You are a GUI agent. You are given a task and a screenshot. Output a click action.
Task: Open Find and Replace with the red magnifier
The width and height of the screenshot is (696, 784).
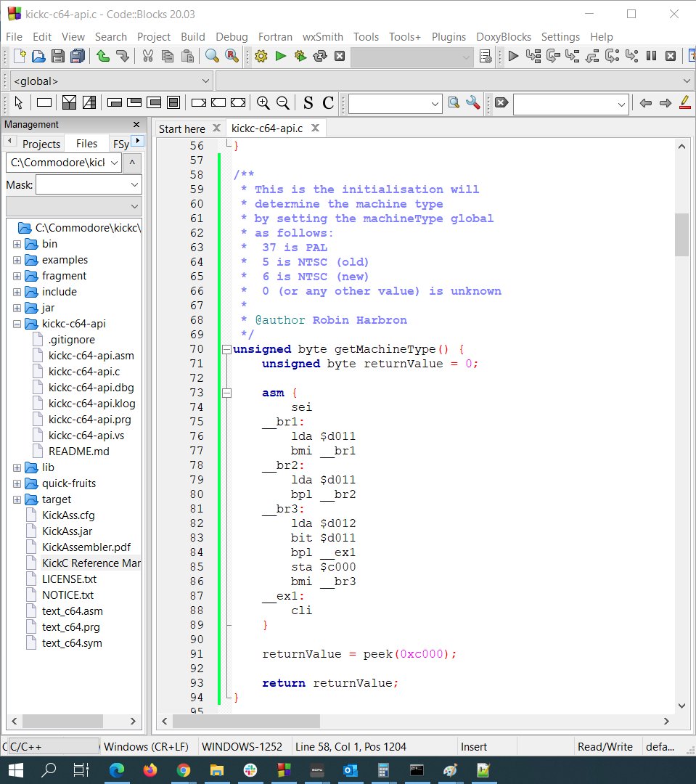231,56
